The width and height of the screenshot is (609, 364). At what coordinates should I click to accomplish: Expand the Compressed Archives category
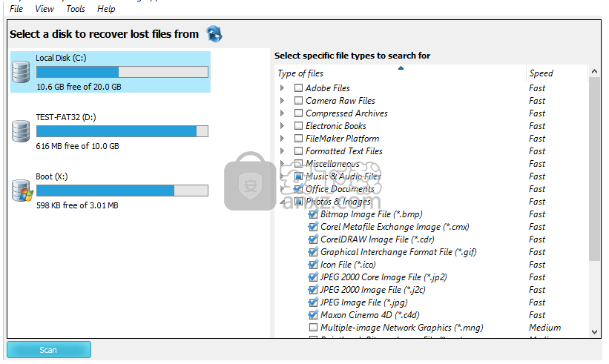tap(282, 113)
